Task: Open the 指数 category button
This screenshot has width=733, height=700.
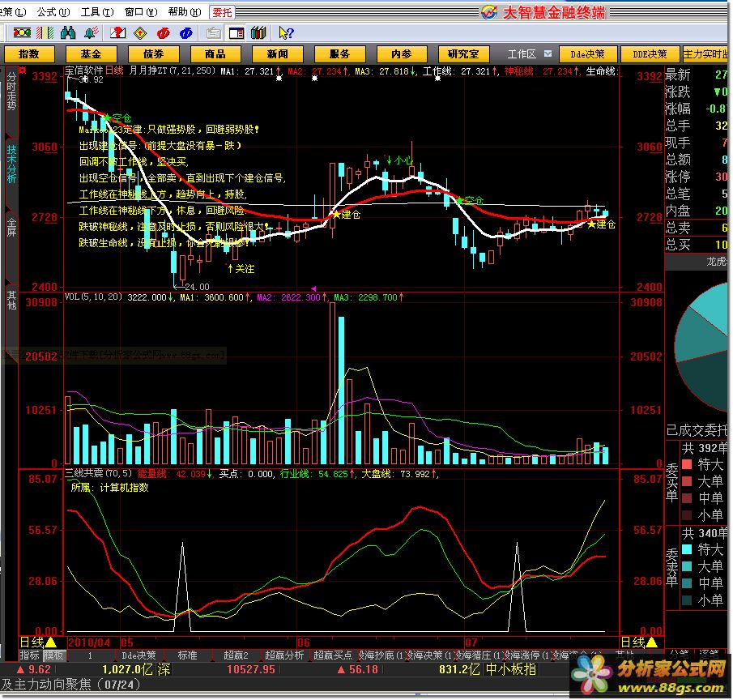Action: 29,54
